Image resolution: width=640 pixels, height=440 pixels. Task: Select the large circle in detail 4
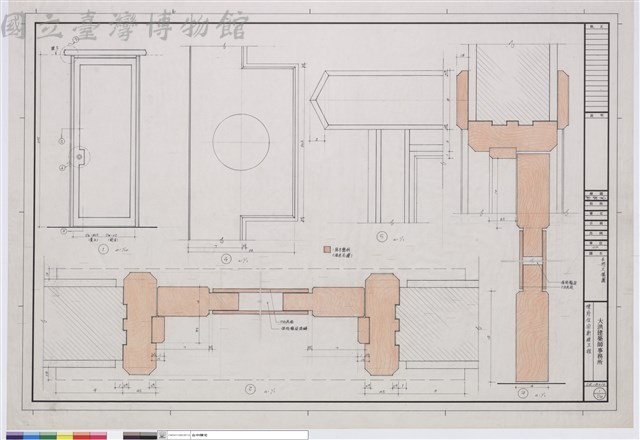pyautogui.click(x=241, y=141)
